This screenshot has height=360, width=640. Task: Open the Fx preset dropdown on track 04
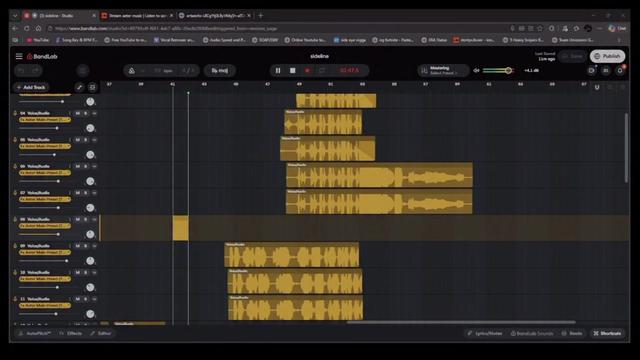pyautogui.click(x=45, y=120)
